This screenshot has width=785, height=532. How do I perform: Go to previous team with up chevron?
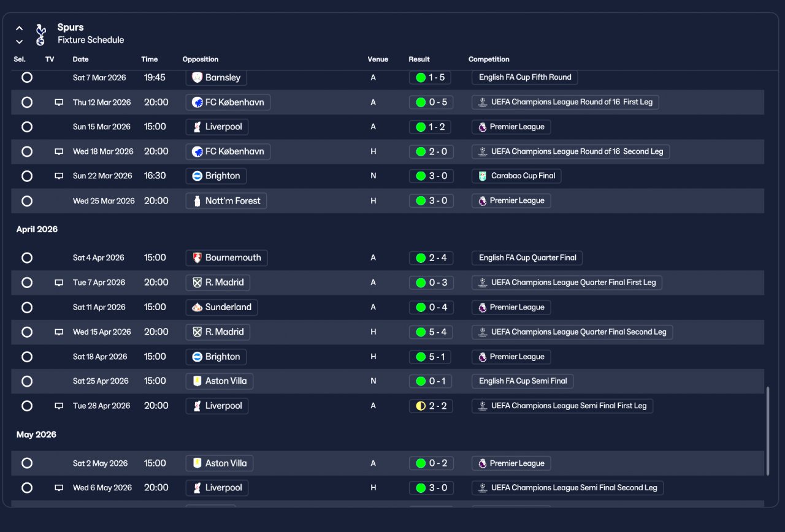[20, 28]
